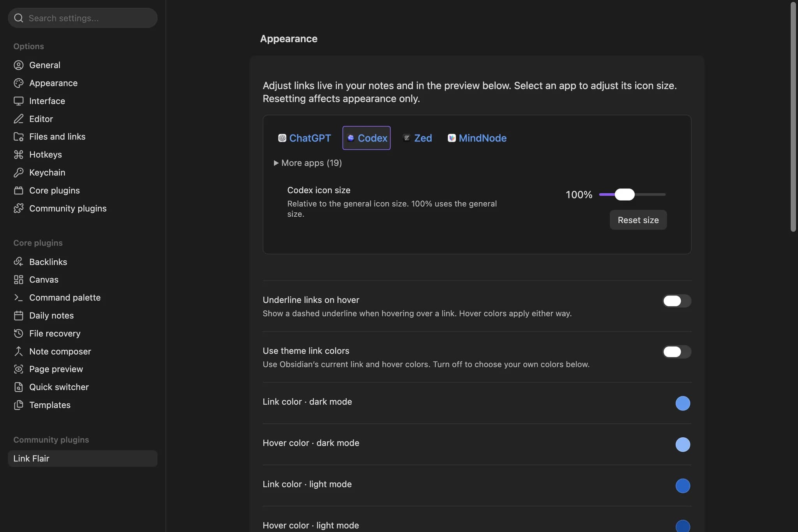Screen dimensions: 798x532
Task: Click the Hotkeys command-key icon
Action: click(x=18, y=155)
